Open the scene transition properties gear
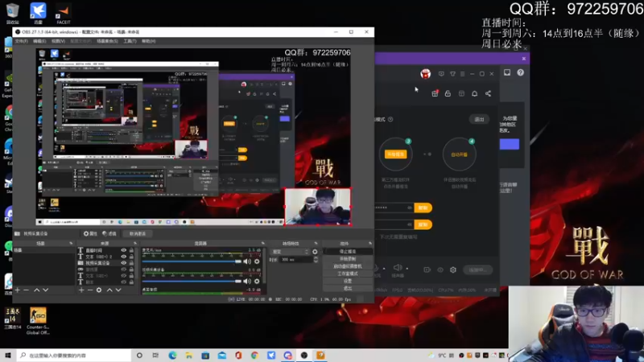Image resolution: width=644 pixels, height=362 pixels. 315,252
